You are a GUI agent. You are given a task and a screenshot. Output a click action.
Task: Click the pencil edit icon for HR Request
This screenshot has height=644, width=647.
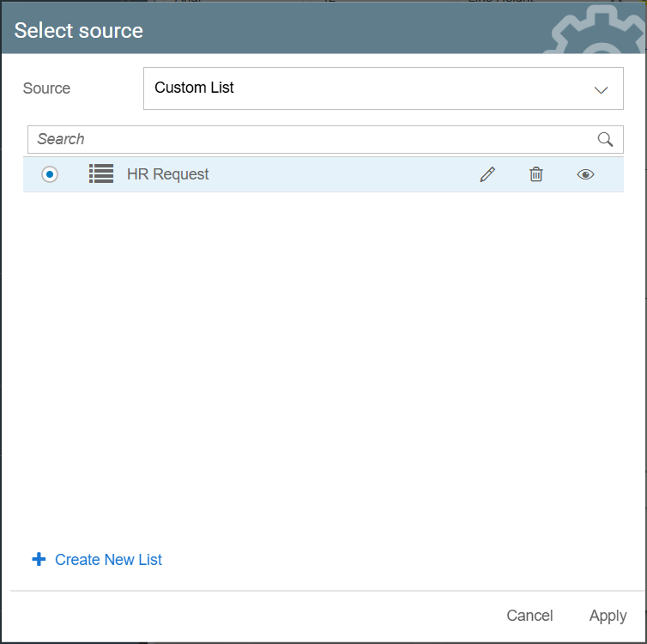pos(487,174)
